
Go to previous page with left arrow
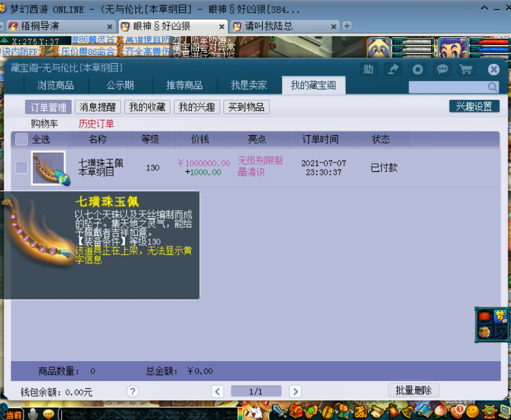coord(218,392)
